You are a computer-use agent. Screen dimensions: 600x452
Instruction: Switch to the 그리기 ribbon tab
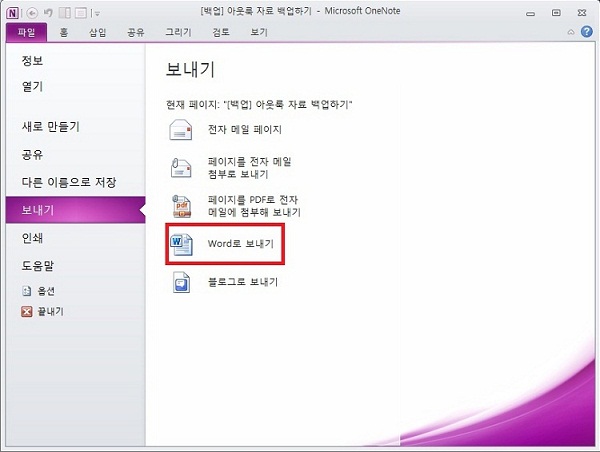point(178,33)
